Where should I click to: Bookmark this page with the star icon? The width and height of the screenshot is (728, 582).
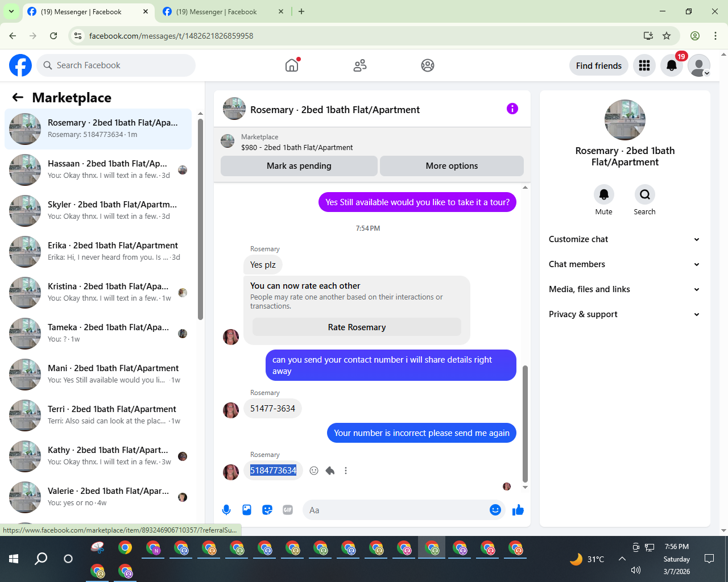click(x=667, y=36)
